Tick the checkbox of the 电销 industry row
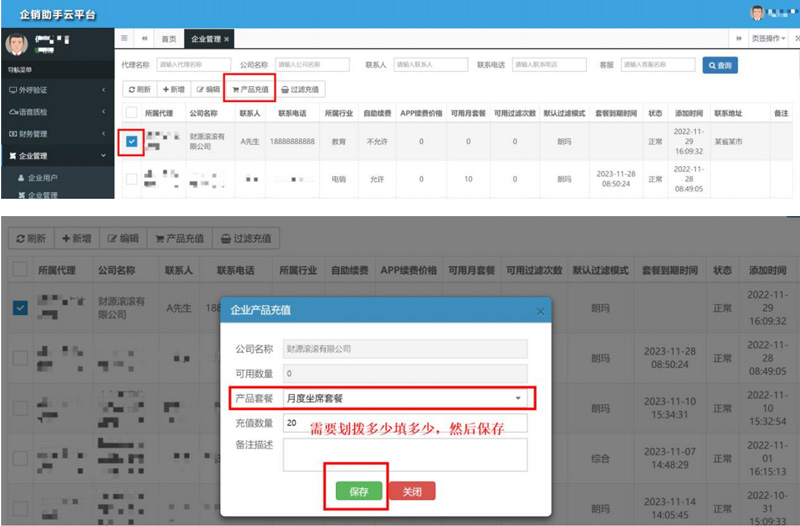The height and width of the screenshot is (526, 800). (x=132, y=179)
